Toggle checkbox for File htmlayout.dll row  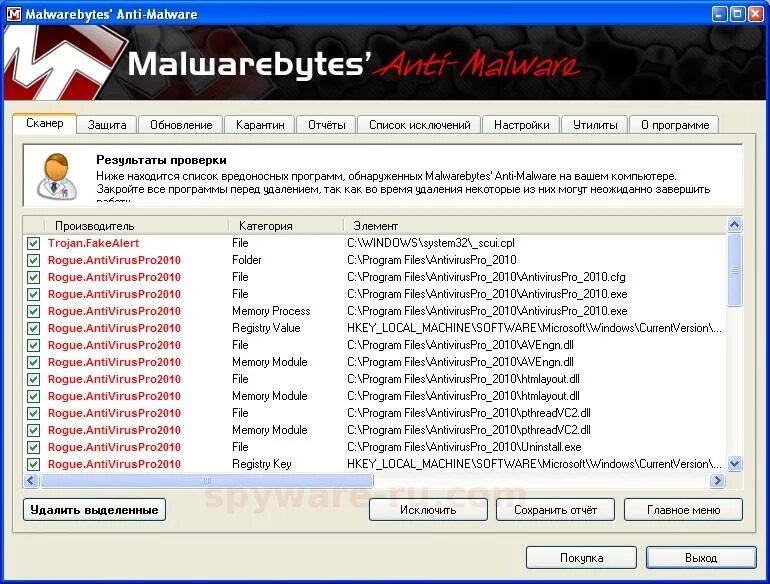click(x=33, y=379)
